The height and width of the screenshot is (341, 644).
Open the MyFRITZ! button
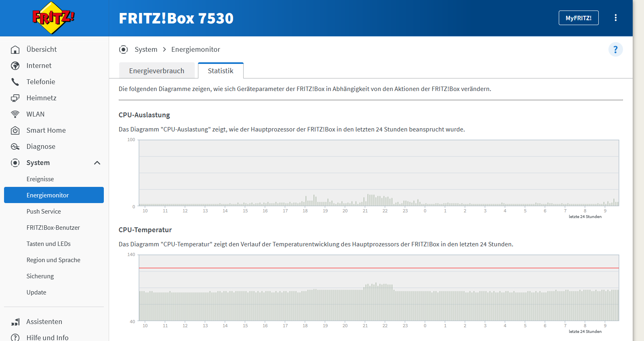[x=579, y=18]
